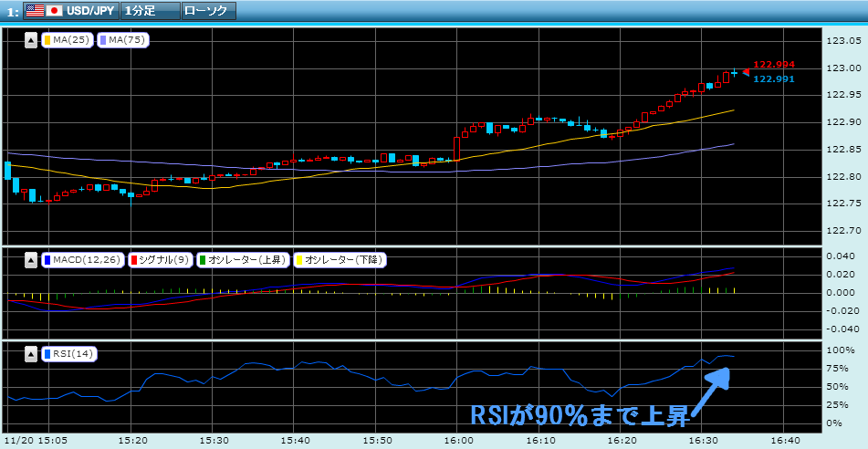Click the red ask price 122.994

pos(774,64)
